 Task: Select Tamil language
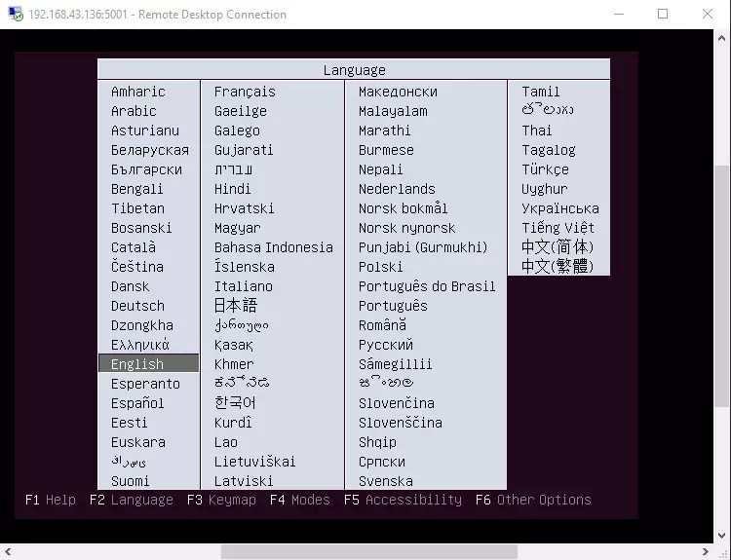click(540, 92)
